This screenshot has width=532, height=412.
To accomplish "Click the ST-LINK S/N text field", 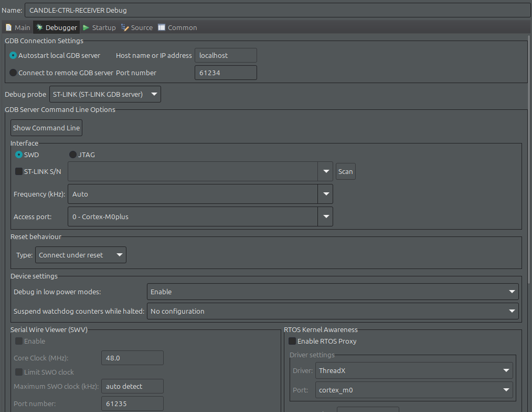I will pyautogui.click(x=193, y=171).
